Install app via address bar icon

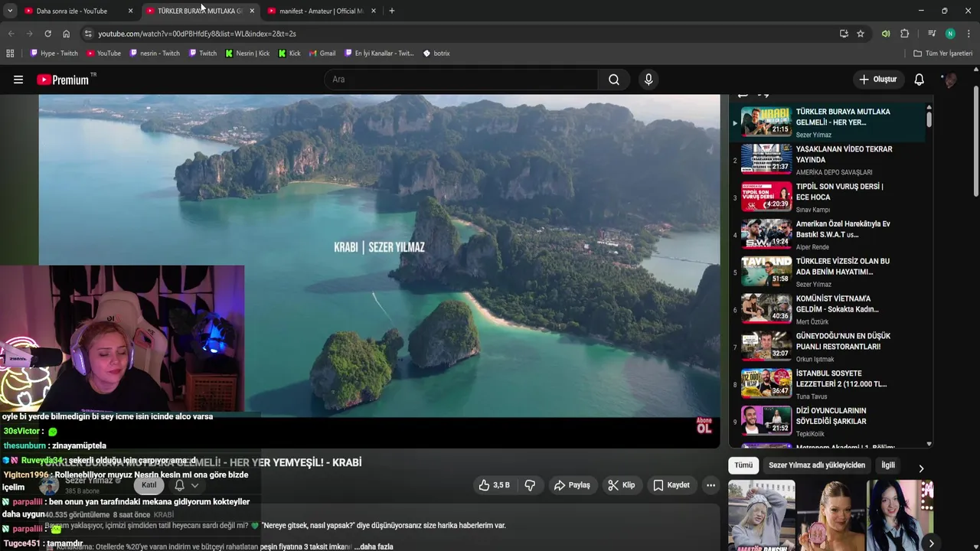(844, 34)
